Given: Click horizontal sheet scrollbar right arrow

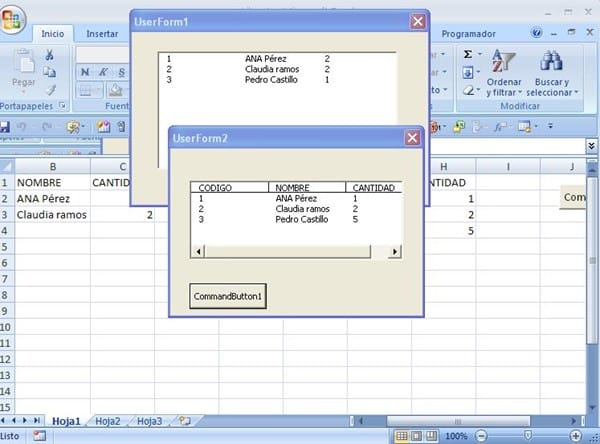Looking at the screenshot, I should (x=573, y=421).
